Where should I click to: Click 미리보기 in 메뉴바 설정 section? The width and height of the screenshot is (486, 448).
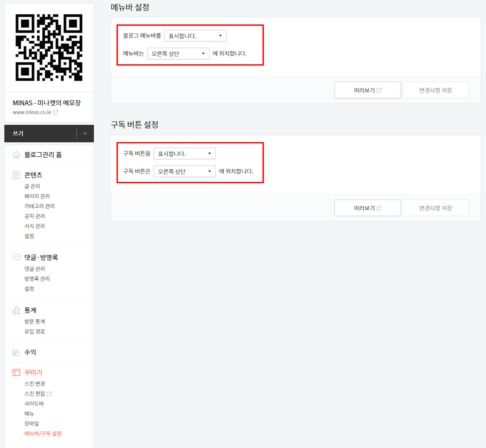click(367, 90)
